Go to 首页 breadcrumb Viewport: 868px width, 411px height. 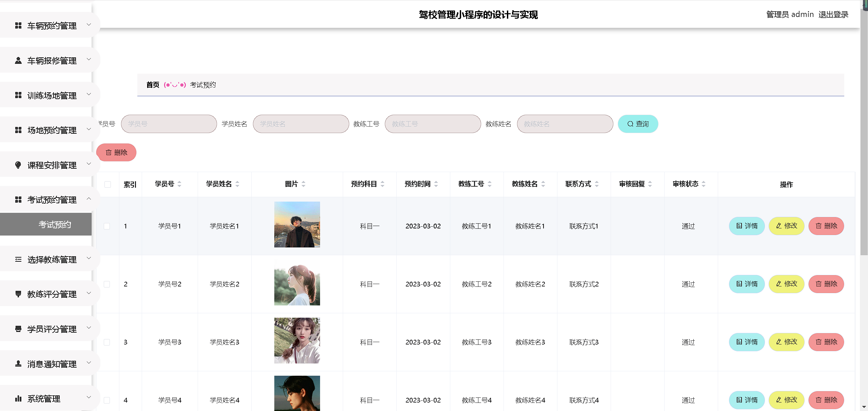(x=153, y=85)
